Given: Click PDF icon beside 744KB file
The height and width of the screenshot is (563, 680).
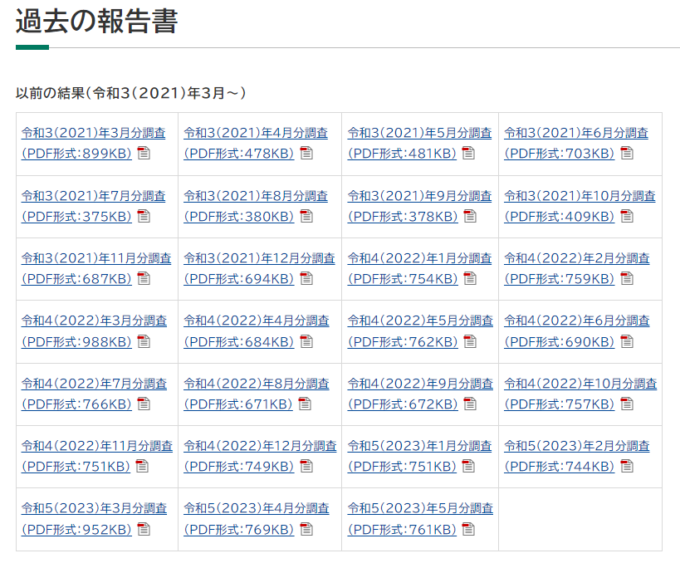Looking at the screenshot, I should [627, 466].
